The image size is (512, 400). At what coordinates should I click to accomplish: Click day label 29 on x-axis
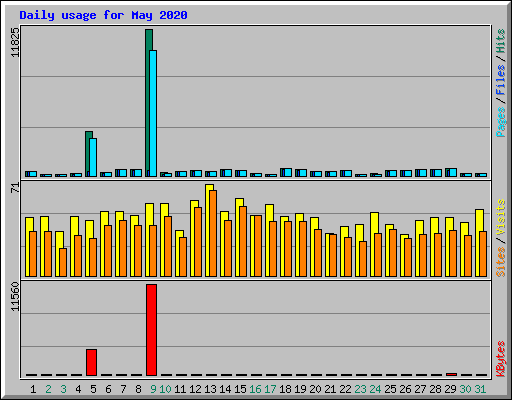pyautogui.click(x=450, y=389)
